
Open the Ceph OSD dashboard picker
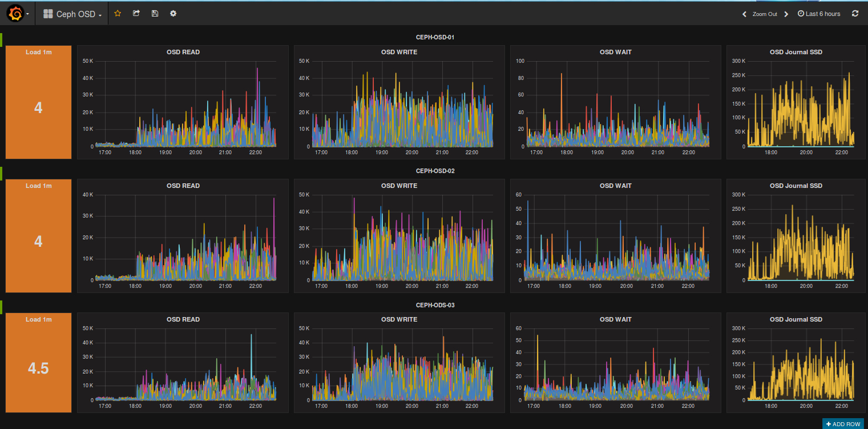[72, 14]
